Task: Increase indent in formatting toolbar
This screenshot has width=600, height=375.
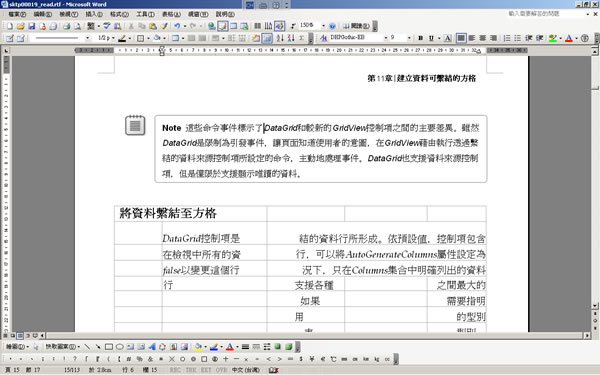Action: point(540,38)
